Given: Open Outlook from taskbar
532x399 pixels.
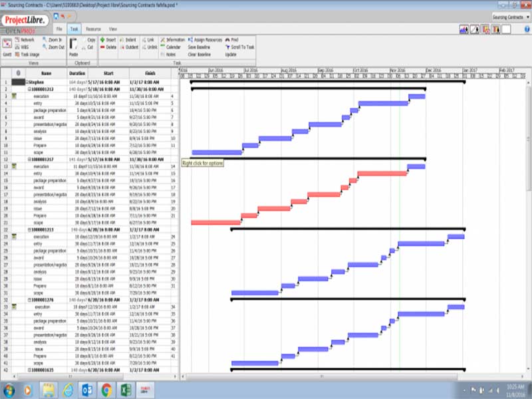Looking at the screenshot, I should click(x=87, y=390).
